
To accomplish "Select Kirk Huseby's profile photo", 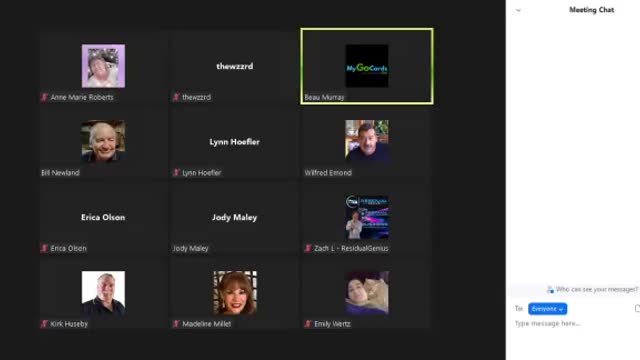I will (103, 293).
